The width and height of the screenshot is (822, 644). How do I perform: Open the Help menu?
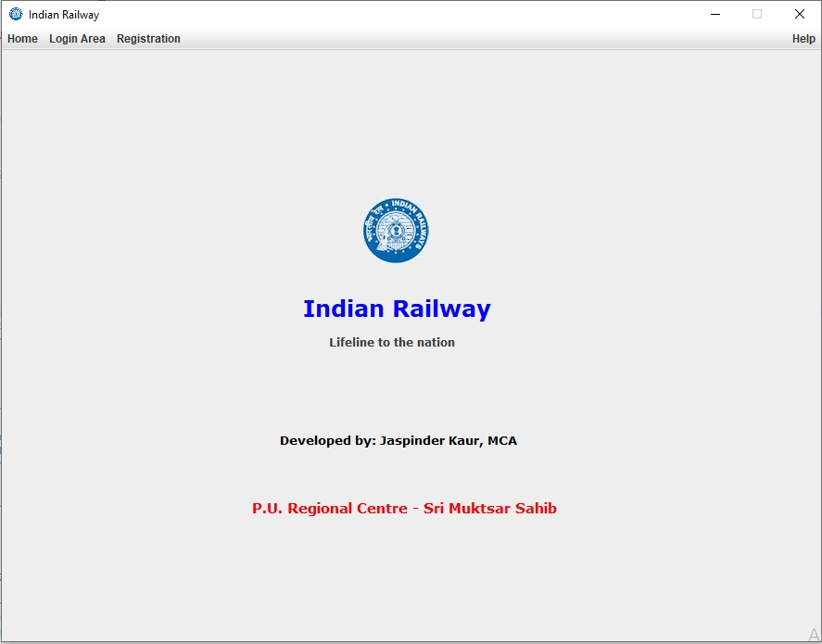coord(803,39)
